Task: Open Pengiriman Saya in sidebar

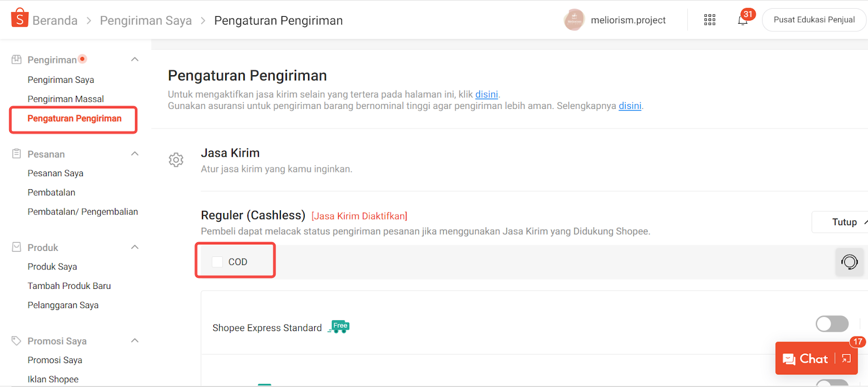Action: 61,80
